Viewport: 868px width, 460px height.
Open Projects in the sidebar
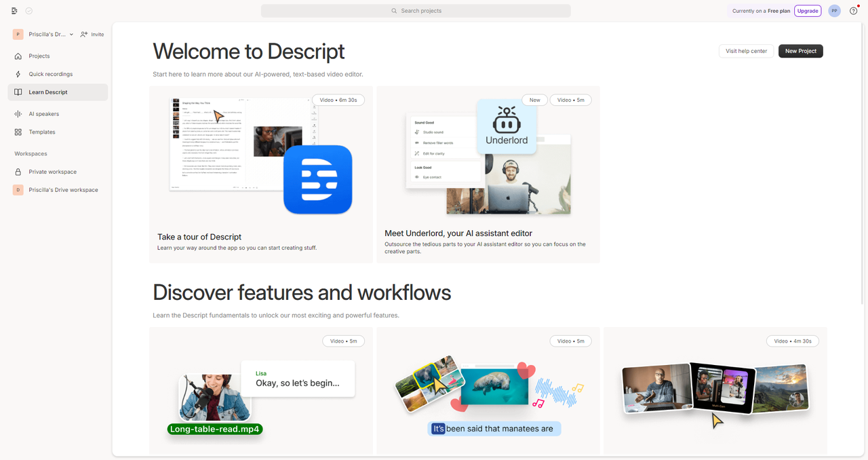(58, 56)
